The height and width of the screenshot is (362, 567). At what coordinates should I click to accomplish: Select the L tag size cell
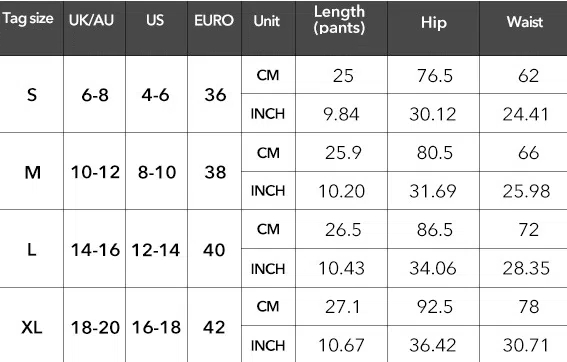tap(31, 249)
